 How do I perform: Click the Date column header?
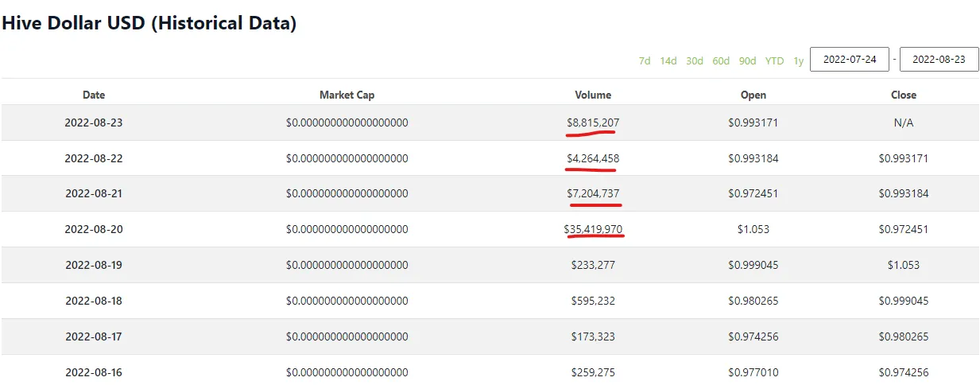[94, 95]
